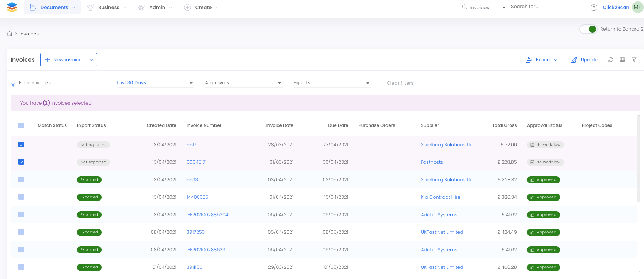This screenshot has width=644, height=279.
Task: Click the search magnifier icon
Action: 465,7
